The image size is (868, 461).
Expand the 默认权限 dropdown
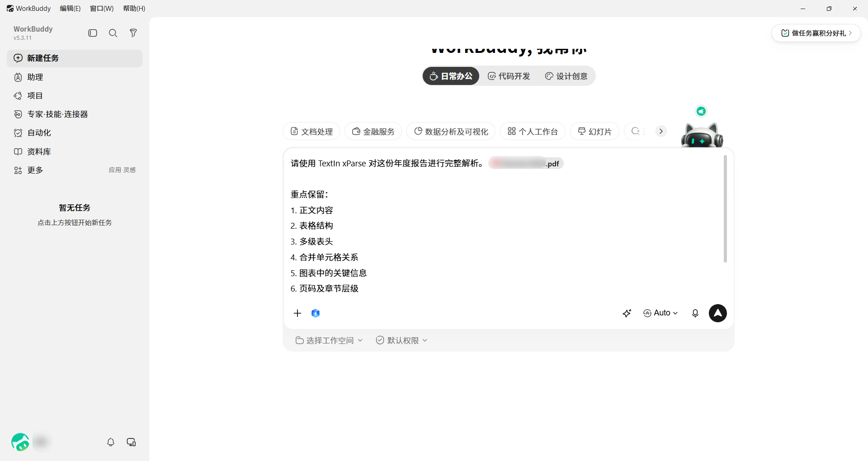click(x=401, y=340)
